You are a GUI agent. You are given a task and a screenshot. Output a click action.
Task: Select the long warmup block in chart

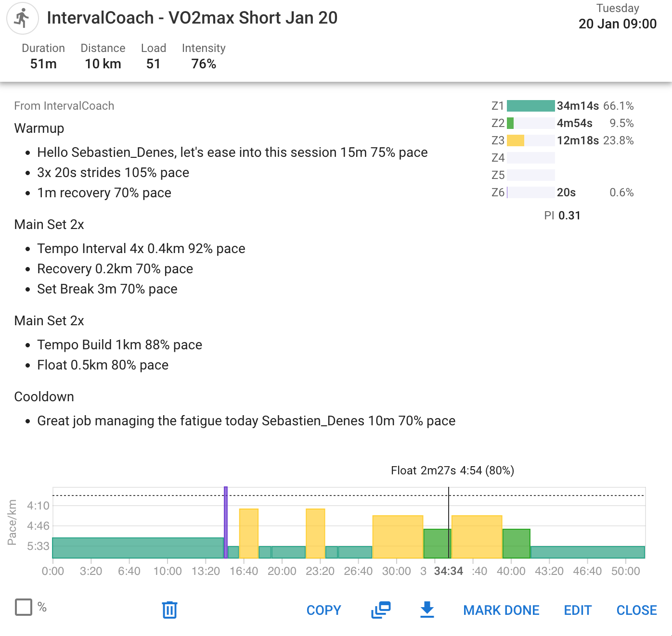click(138, 548)
